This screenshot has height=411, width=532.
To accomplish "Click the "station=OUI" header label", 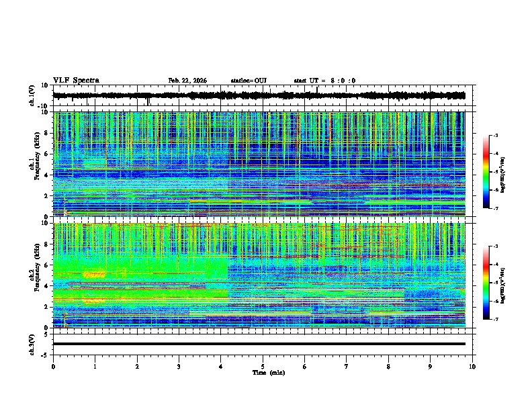I will (249, 81).
